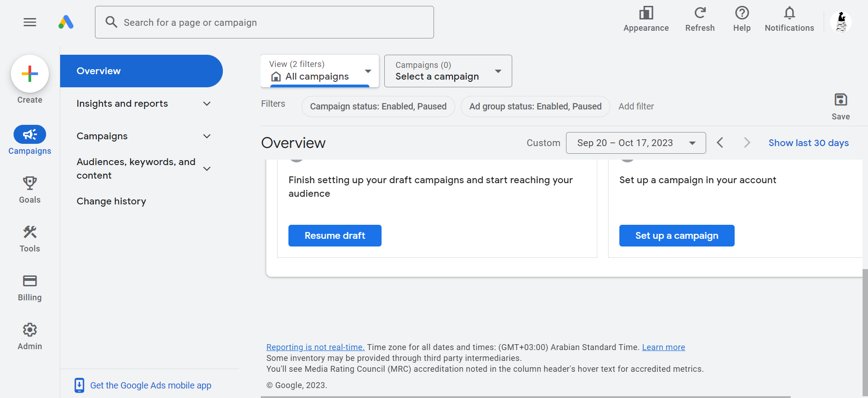This screenshot has width=868, height=398.
Task: Open the Select a campaign dropdown
Action: tap(448, 71)
